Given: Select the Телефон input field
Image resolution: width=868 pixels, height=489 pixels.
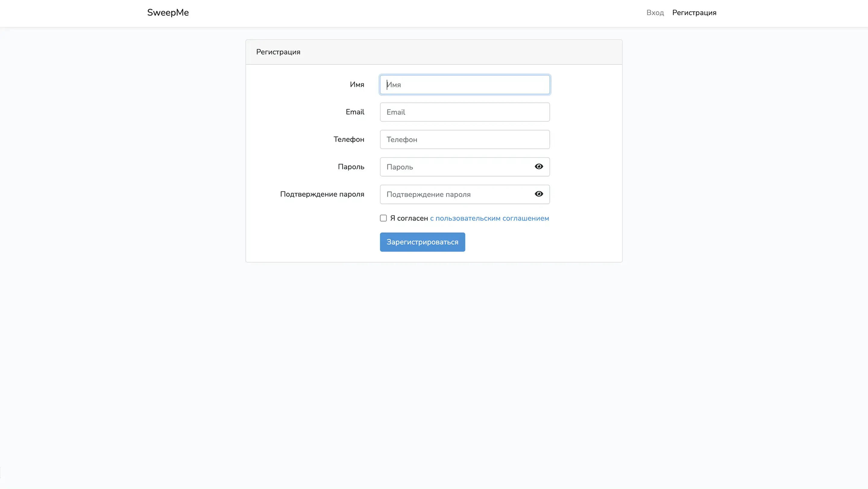Looking at the screenshot, I should point(464,139).
